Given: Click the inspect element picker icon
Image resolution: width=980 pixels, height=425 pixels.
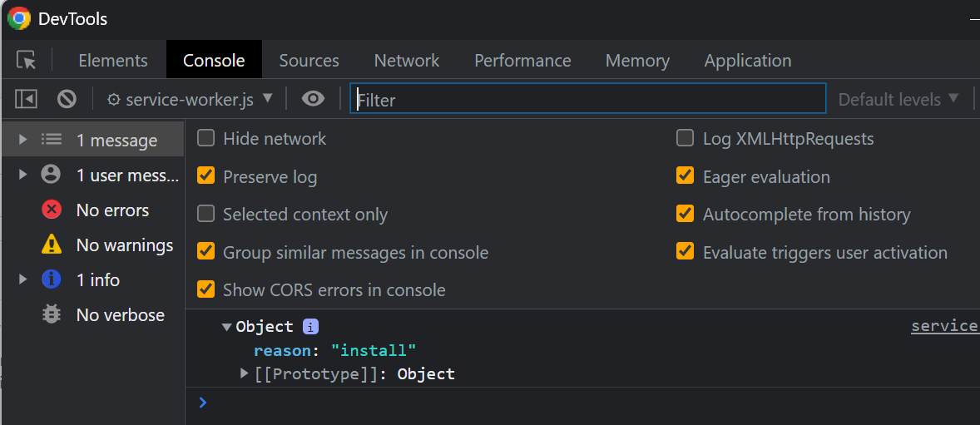Looking at the screenshot, I should coord(27,61).
